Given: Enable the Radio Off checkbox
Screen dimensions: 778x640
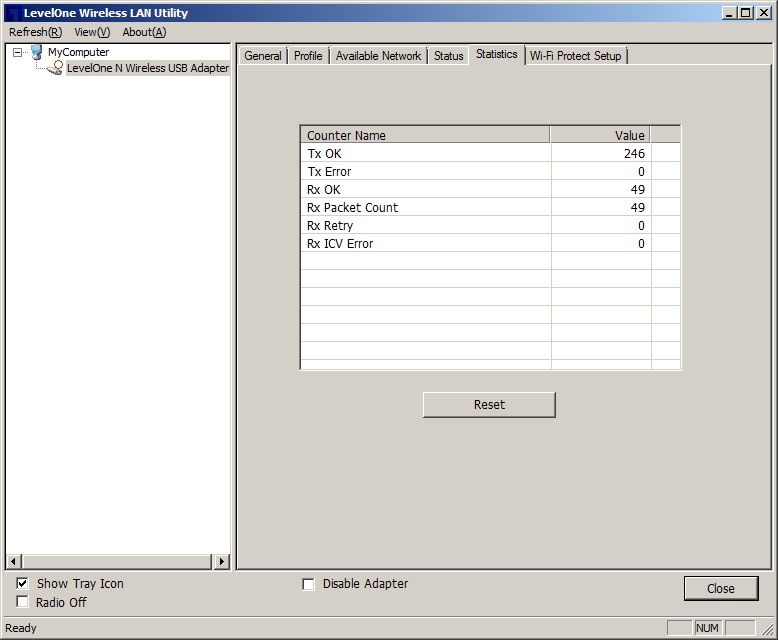Looking at the screenshot, I should pyautogui.click(x=22, y=602).
